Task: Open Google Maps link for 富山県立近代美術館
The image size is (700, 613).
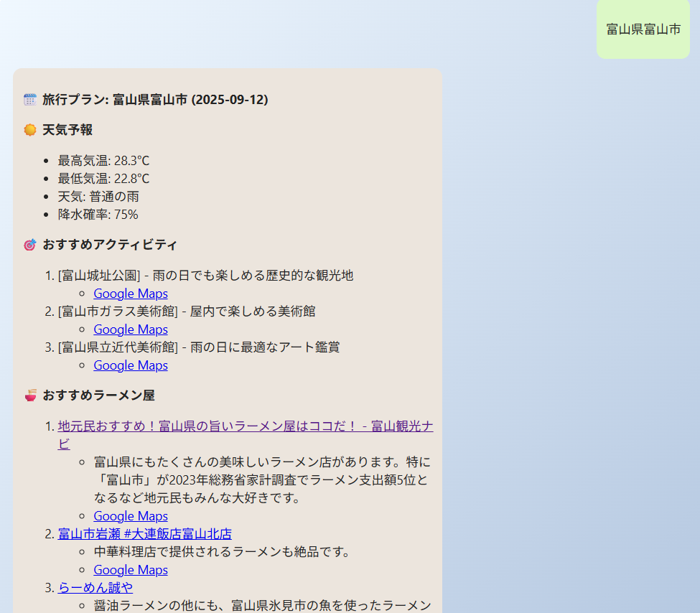Action: click(130, 365)
